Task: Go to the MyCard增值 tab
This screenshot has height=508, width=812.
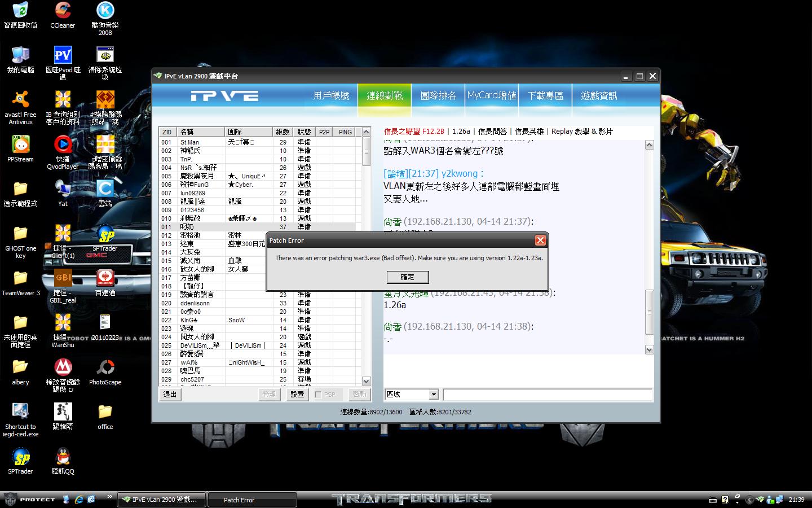Action: [492, 96]
